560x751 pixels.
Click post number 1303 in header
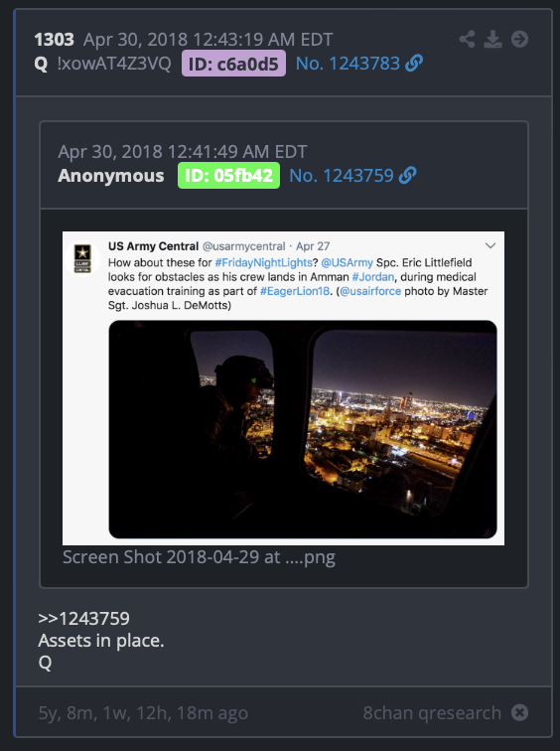54,40
